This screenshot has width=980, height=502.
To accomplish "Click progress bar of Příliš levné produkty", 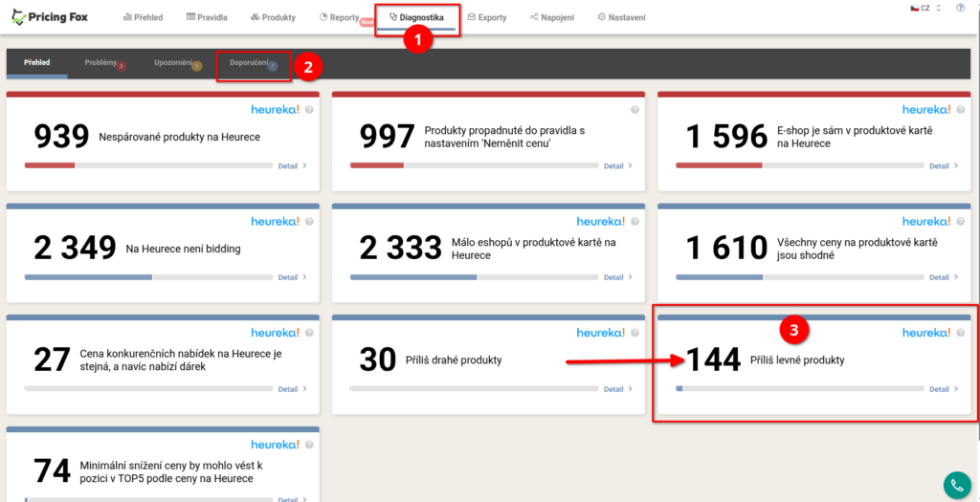I will tap(800, 388).
